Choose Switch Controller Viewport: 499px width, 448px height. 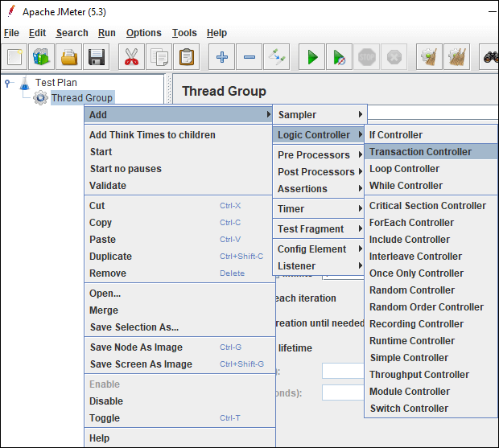click(431, 408)
